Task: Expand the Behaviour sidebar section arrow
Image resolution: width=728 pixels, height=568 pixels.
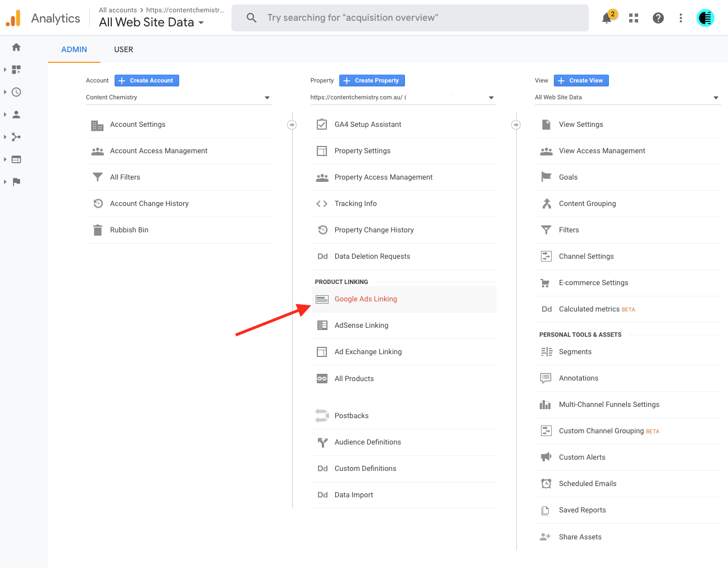Action: tap(5, 159)
